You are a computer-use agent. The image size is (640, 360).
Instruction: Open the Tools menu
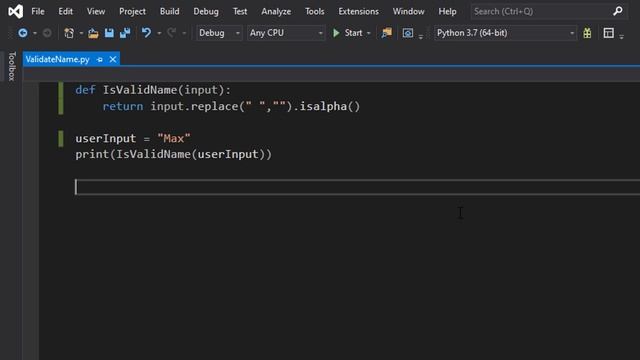click(x=314, y=11)
